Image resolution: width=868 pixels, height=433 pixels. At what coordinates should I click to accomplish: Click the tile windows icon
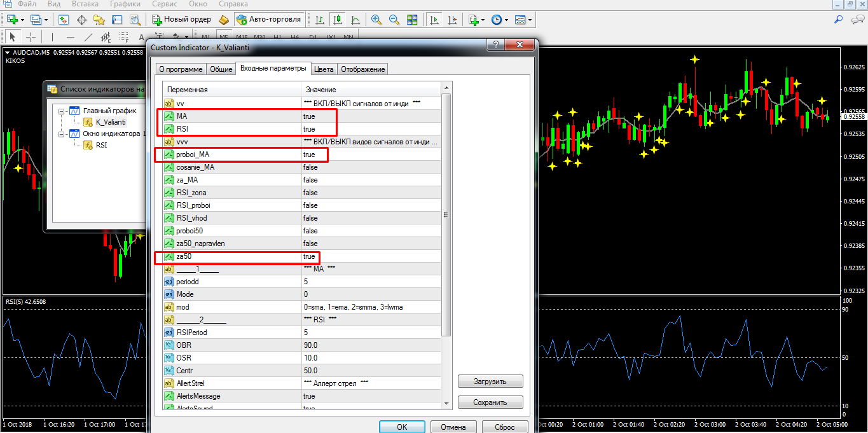click(x=412, y=20)
